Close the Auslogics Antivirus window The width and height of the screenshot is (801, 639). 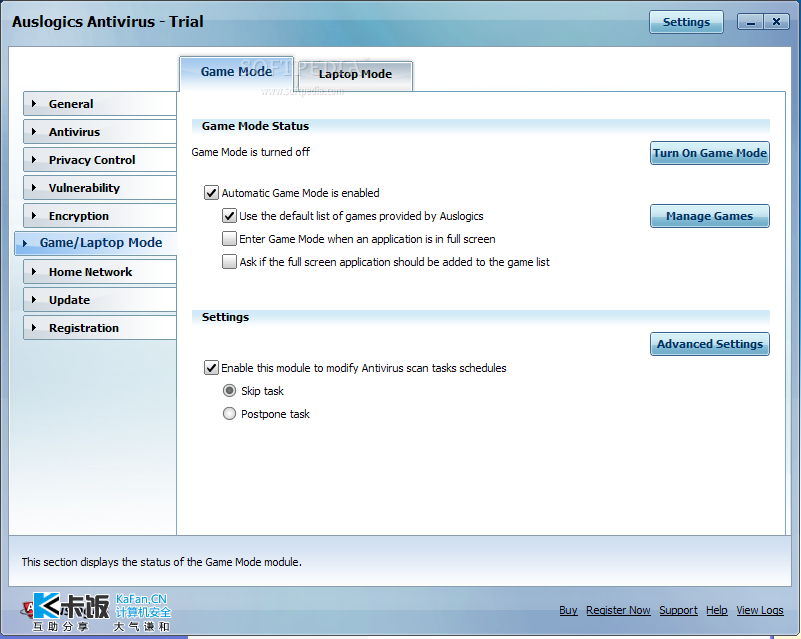(x=776, y=22)
